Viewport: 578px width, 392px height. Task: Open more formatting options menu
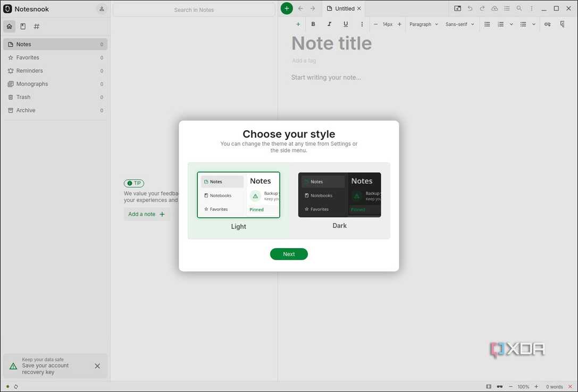[x=362, y=24]
